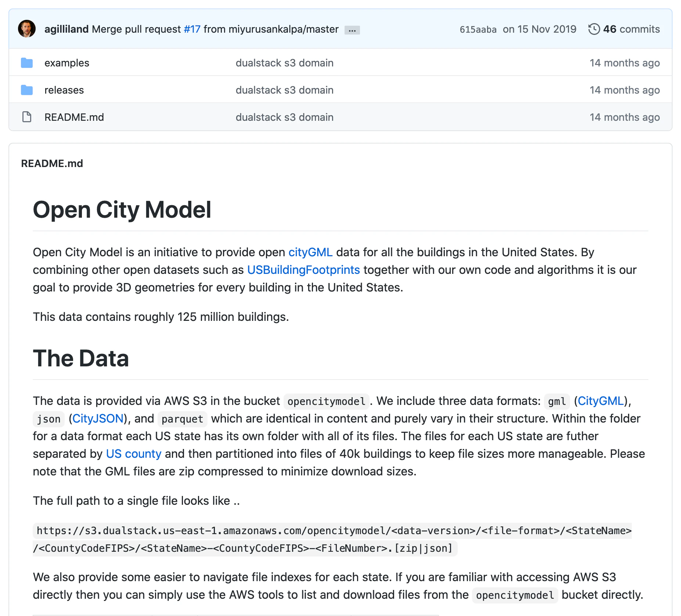Open releases row commit message 'dualstack s3 domain'

(285, 90)
